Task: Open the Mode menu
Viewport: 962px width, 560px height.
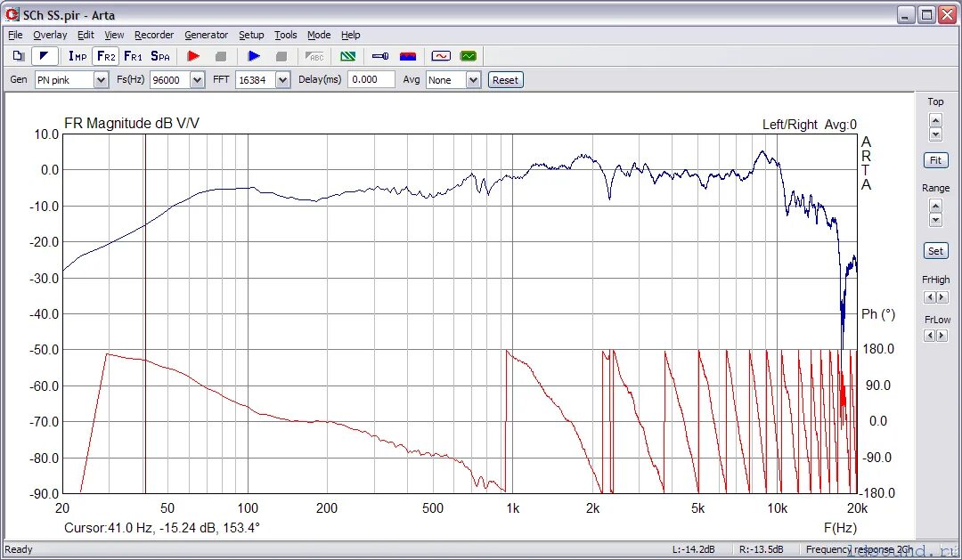Action: 319,35
